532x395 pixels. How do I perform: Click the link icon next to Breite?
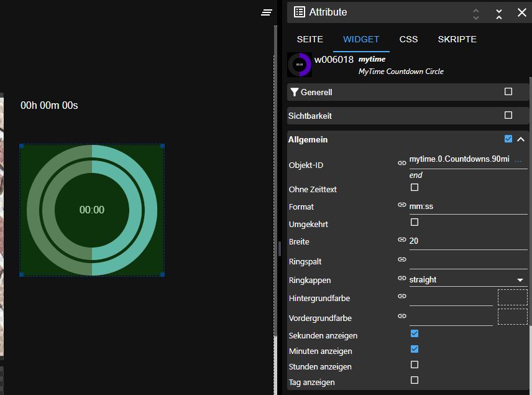(x=402, y=240)
